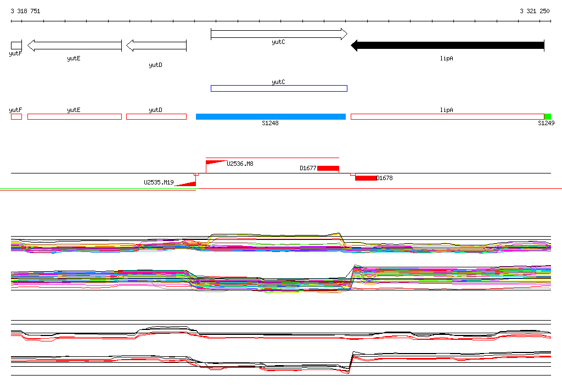Select the yutC white arrow gene

(x=279, y=34)
